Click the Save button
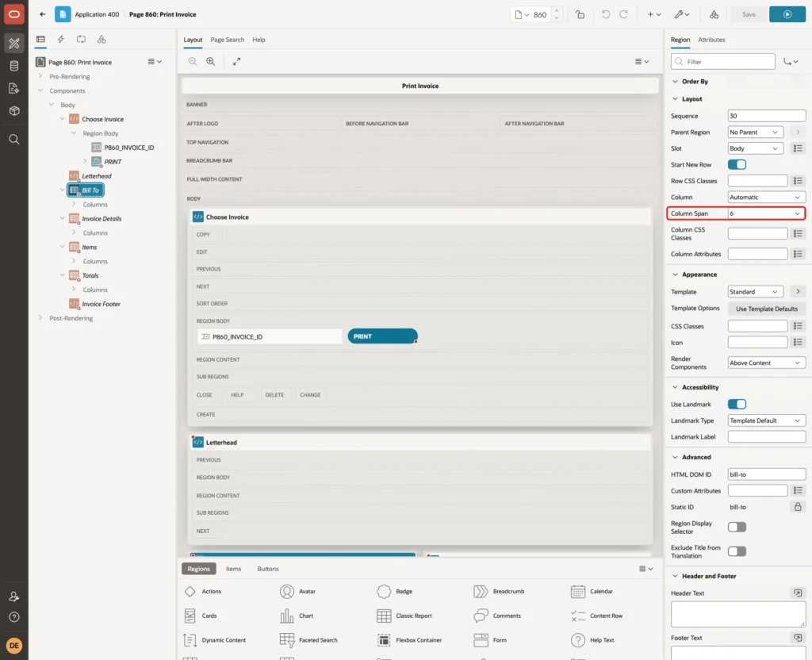This screenshot has width=812, height=660. 749,14
